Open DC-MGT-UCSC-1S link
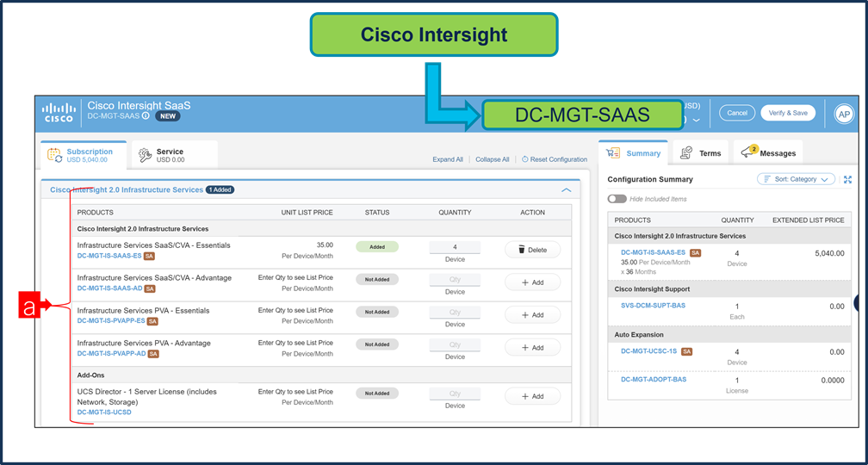This screenshot has width=868, height=465. pyautogui.click(x=648, y=351)
